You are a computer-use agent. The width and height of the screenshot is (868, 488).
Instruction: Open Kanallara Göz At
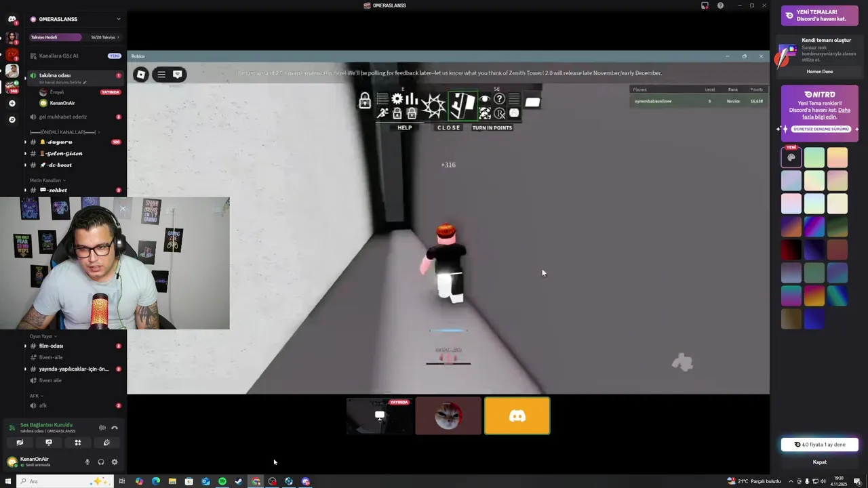(x=75, y=56)
